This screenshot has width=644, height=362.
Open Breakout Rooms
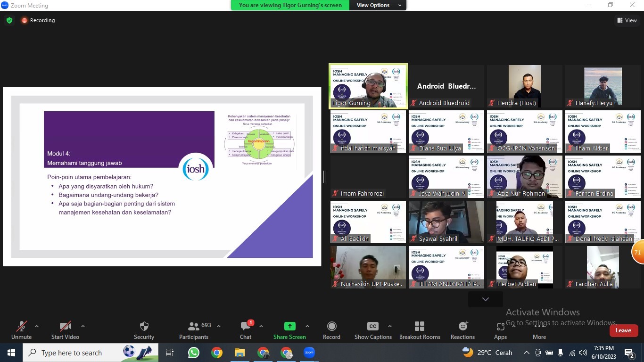(x=419, y=327)
